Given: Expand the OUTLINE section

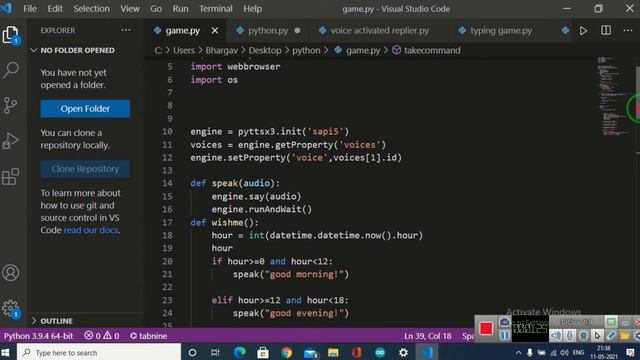Looking at the screenshot, I should pos(51,321).
